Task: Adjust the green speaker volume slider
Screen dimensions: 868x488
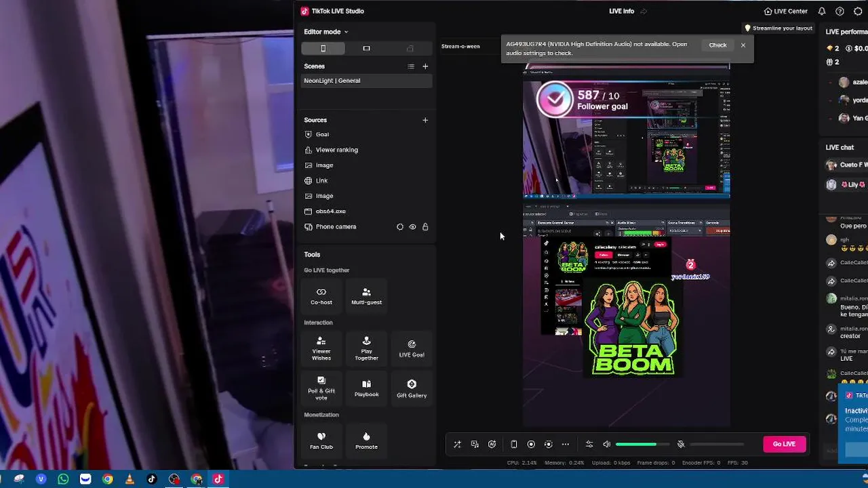Action: click(642, 445)
